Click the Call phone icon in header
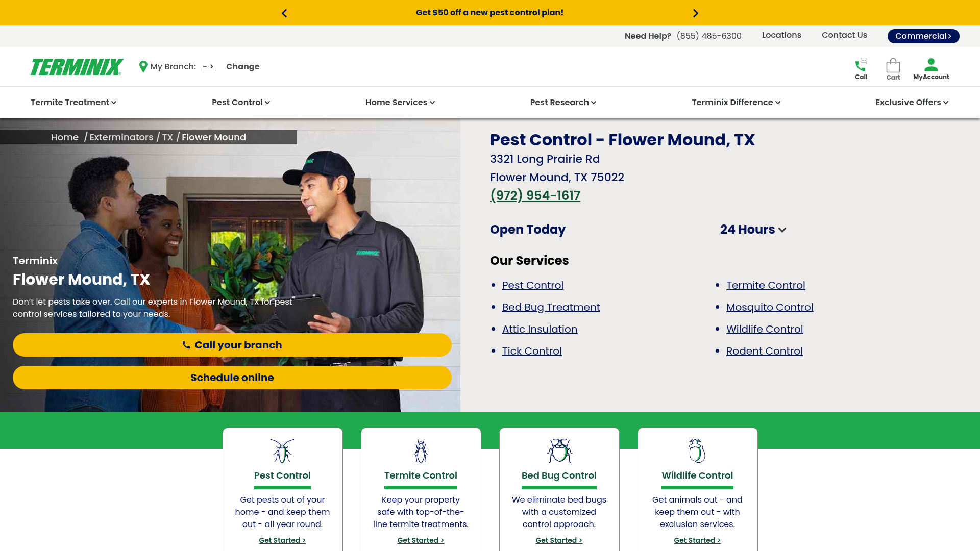The image size is (980, 551). click(x=861, y=66)
